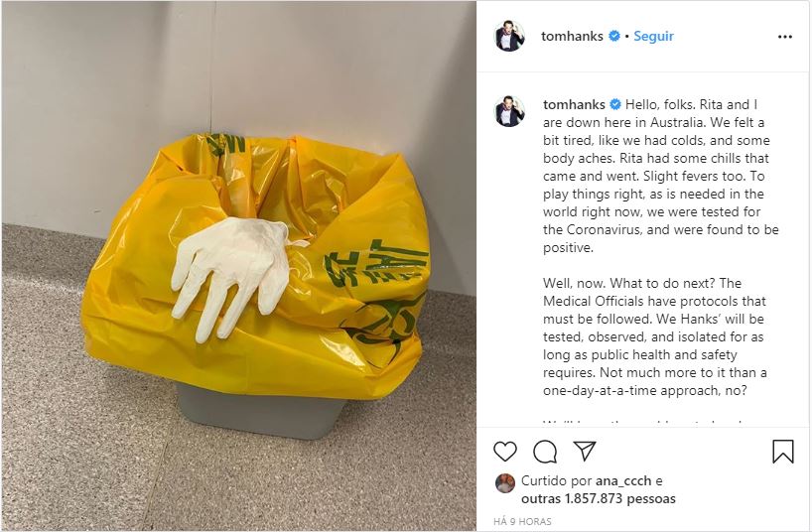Click the liker's small profile avatar
This screenshot has width=812, height=532.
pos(505,483)
